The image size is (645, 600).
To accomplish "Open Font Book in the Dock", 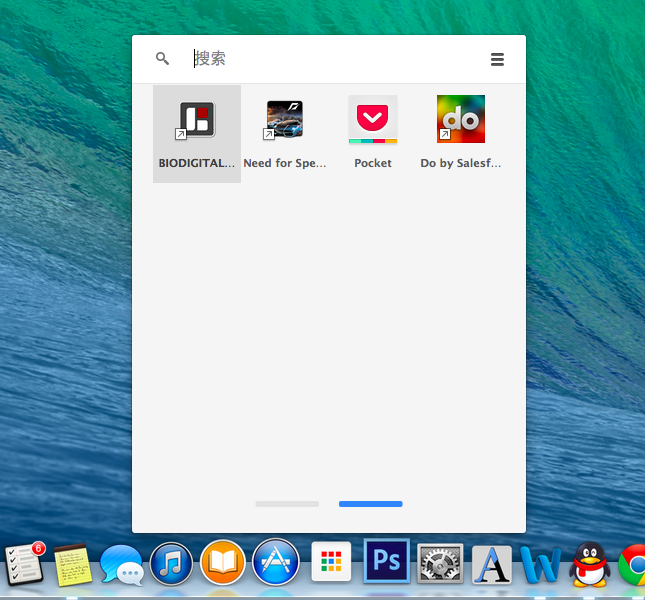I will click(492, 565).
